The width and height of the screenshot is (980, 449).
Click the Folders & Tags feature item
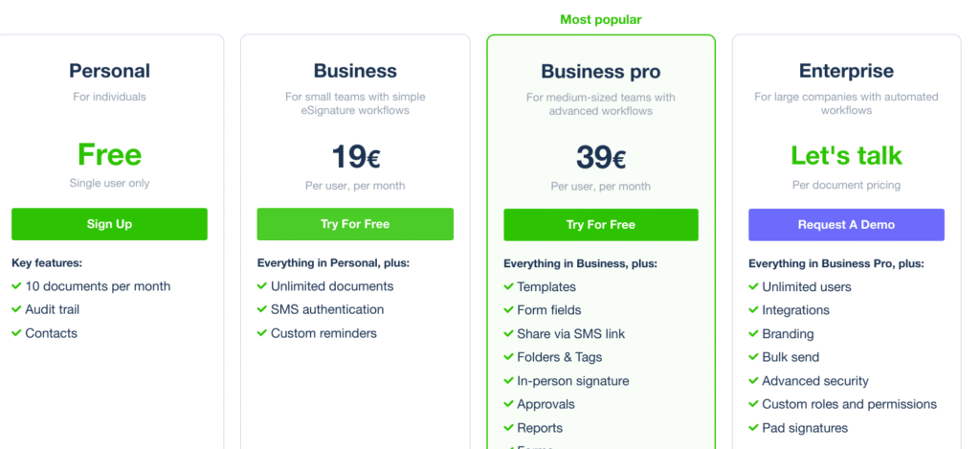(x=559, y=357)
